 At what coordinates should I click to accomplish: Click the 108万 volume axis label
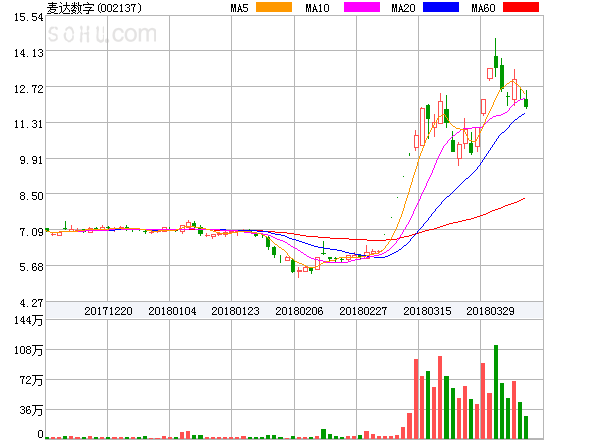pyautogui.click(x=29, y=350)
